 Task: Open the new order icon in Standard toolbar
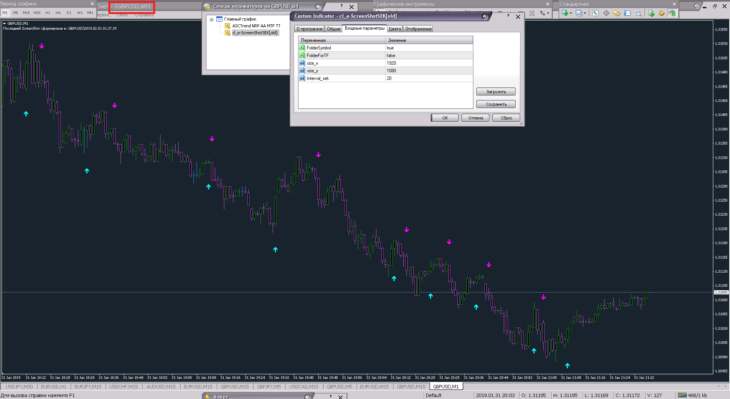coord(651,13)
